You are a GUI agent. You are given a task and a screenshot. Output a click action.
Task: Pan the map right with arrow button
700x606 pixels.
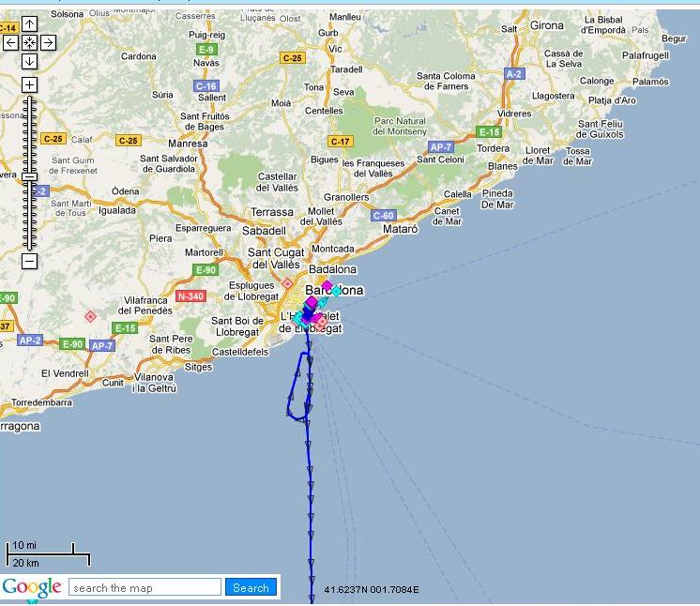(x=48, y=43)
